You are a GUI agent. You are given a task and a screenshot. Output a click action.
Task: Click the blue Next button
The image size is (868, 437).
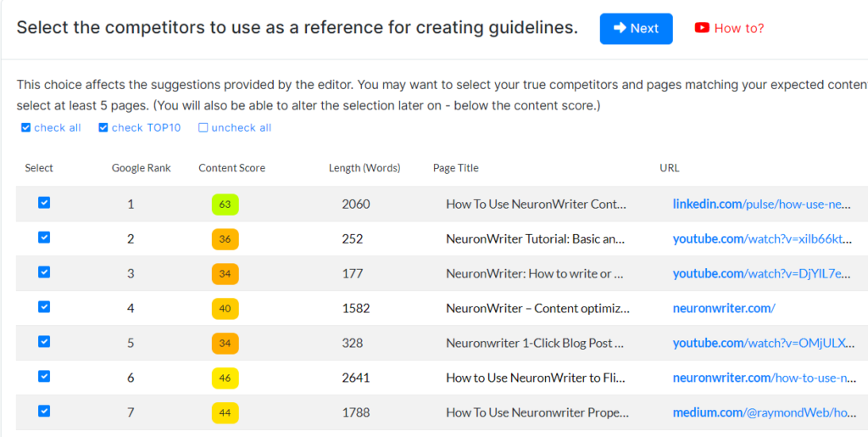point(636,28)
